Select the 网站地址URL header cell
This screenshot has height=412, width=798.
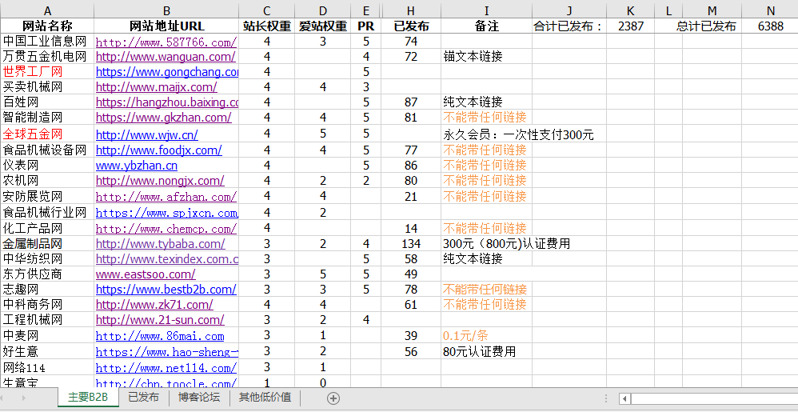(x=166, y=26)
